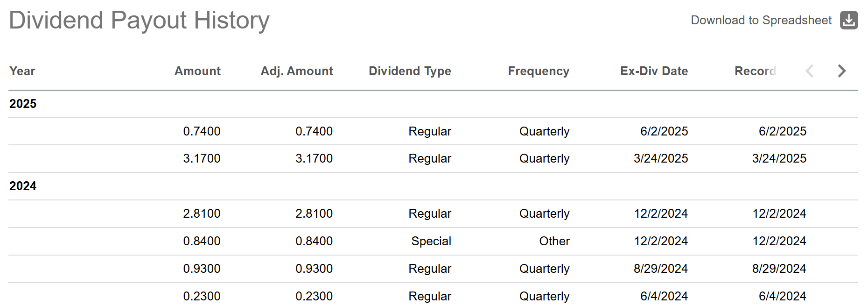Click the 3.1700 amount in 2025
This screenshot has height=306, width=868.
202,158
